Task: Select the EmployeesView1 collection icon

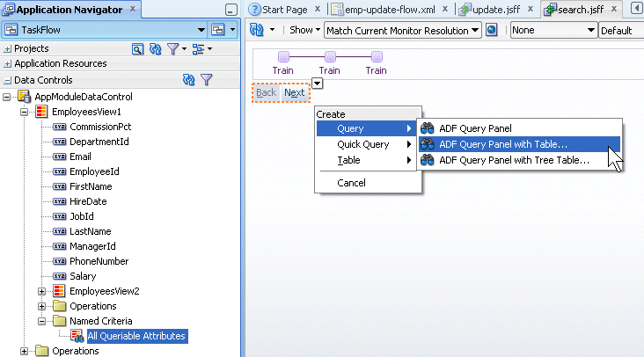Action: [x=41, y=112]
